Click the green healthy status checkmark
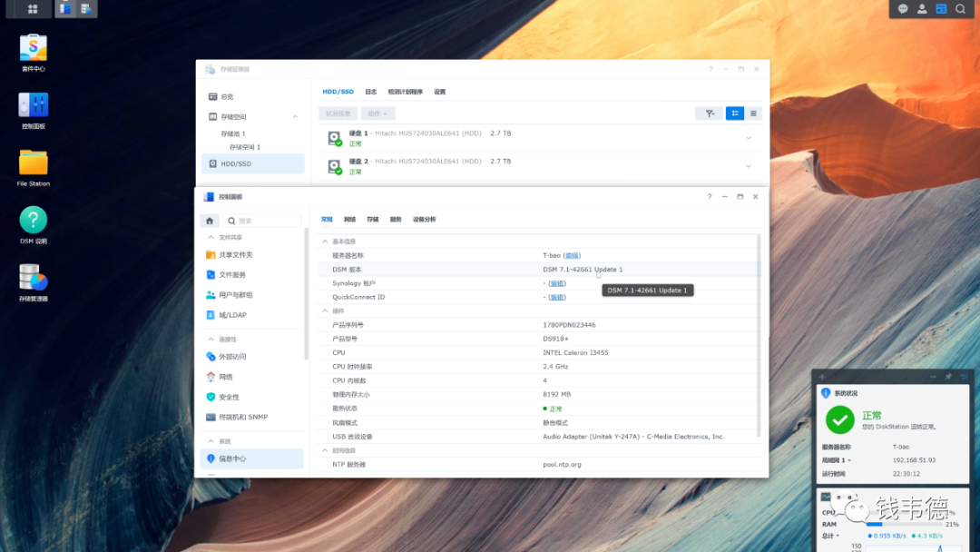The width and height of the screenshot is (980, 552). [x=840, y=419]
